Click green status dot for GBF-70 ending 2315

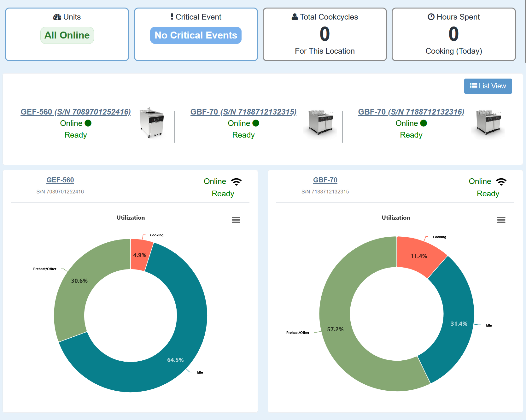[256, 123]
